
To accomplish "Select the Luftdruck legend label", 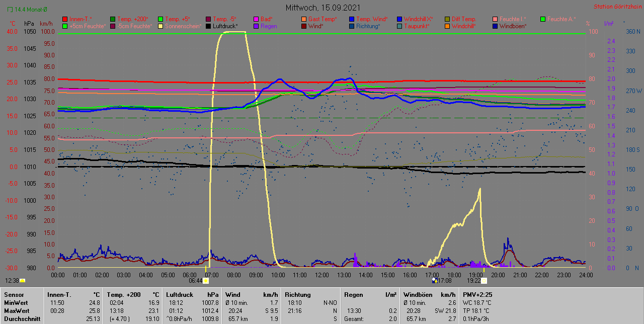I will (x=225, y=26).
